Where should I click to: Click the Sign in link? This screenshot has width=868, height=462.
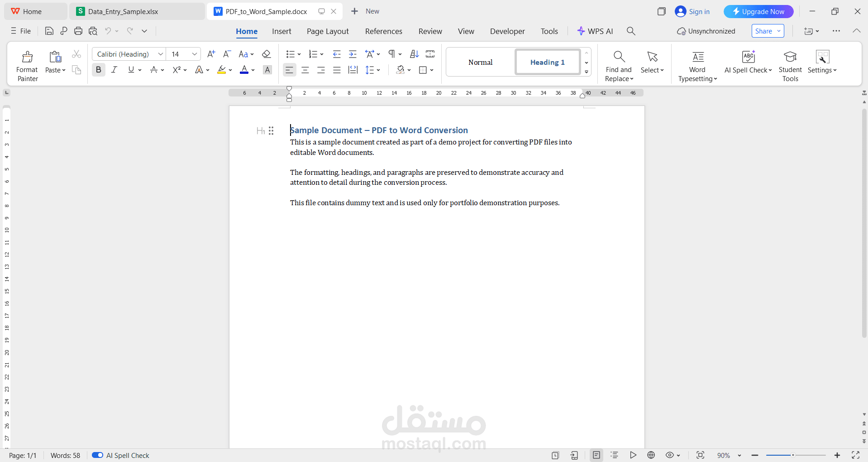click(697, 11)
